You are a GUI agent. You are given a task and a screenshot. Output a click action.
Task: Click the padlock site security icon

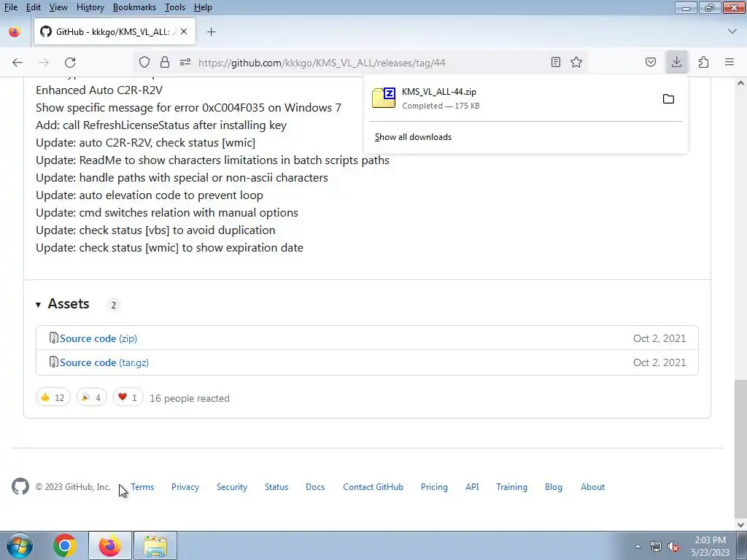pyautogui.click(x=165, y=63)
